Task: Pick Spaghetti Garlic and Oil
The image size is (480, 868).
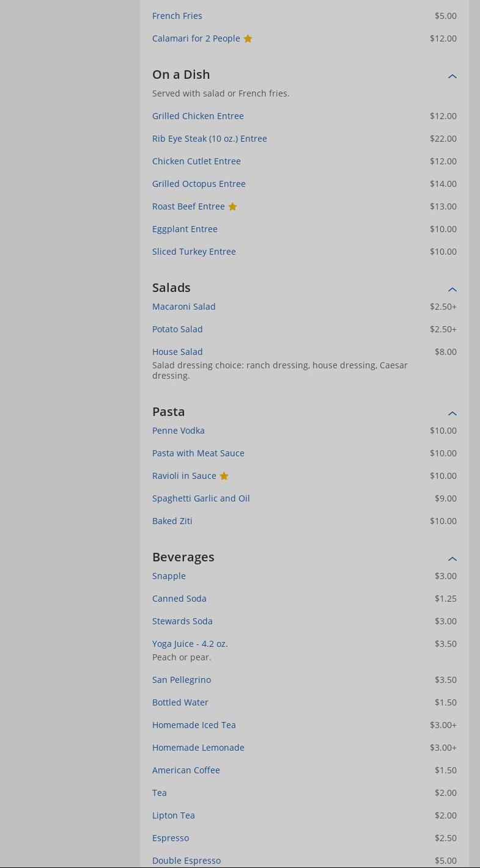Action: pyautogui.click(x=201, y=498)
